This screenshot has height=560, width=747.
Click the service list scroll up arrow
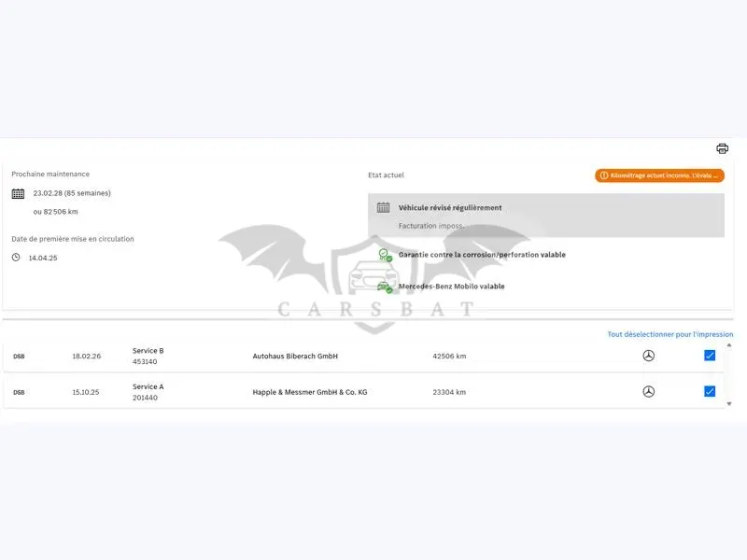point(729,345)
